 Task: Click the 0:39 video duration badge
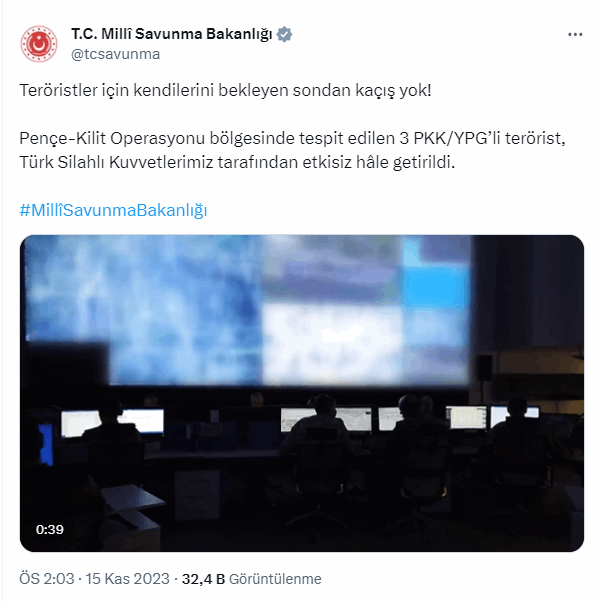click(x=50, y=529)
